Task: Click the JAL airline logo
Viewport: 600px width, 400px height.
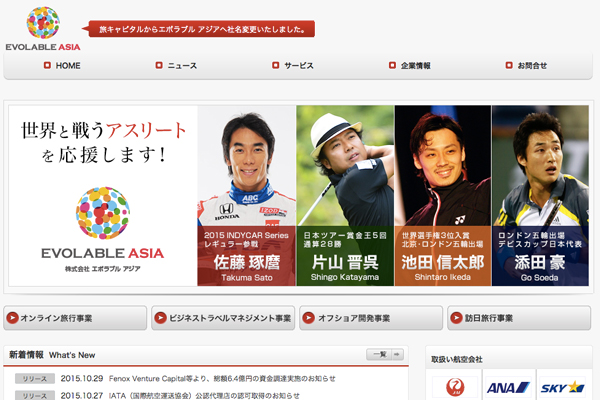Action: tap(455, 387)
